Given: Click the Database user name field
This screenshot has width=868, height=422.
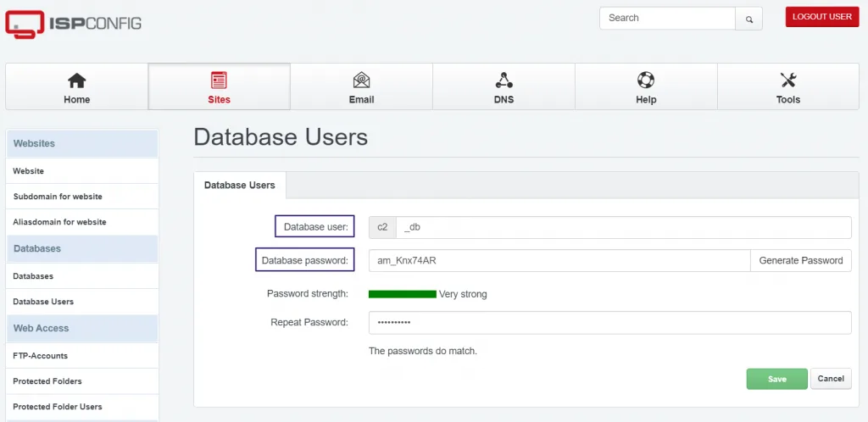Looking at the screenshot, I should point(623,227).
